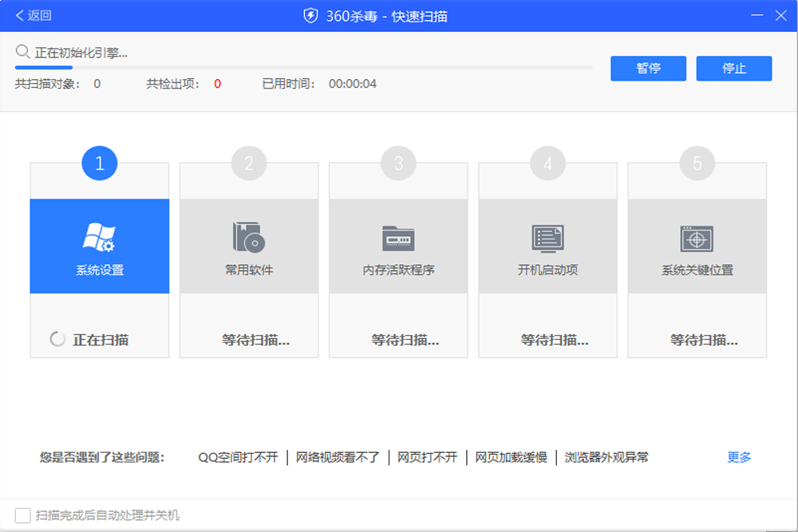This screenshot has width=798, height=532.
Task: Open the 浏览器外观异常 help link
Action: [x=606, y=457]
